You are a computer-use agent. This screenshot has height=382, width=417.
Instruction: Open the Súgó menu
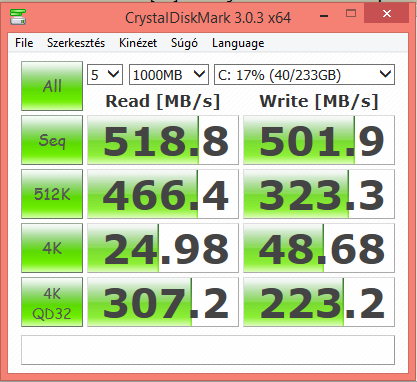(184, 43)
